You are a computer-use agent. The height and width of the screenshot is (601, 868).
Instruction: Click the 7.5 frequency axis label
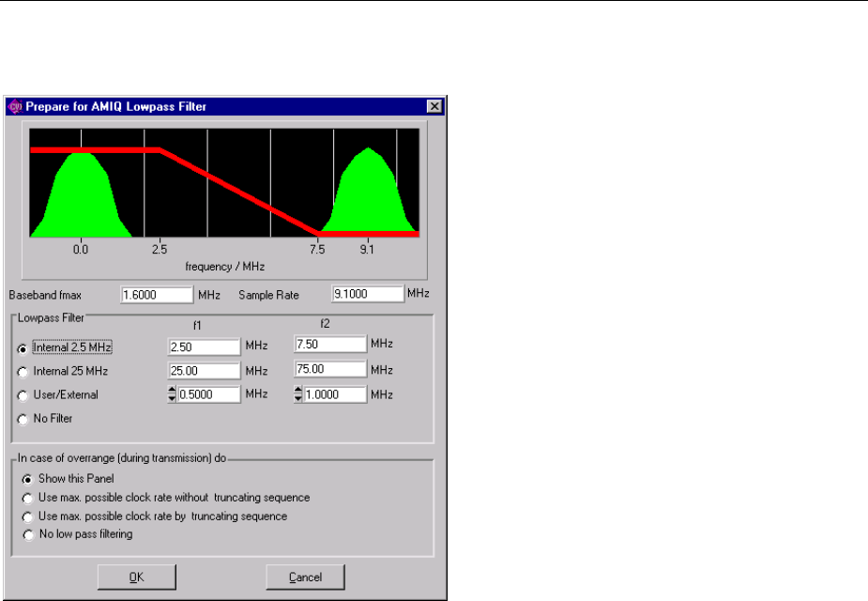point(317,249)
